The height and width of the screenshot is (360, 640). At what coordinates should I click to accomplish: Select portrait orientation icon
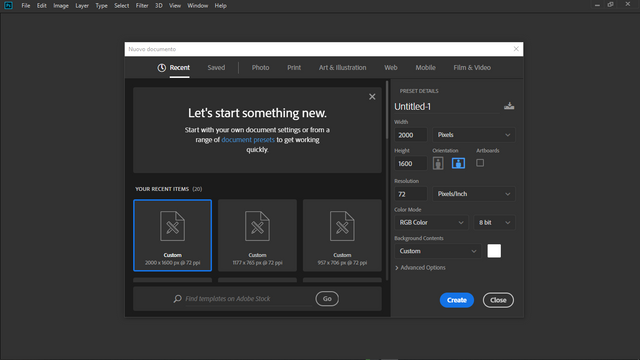pos(438,163)
